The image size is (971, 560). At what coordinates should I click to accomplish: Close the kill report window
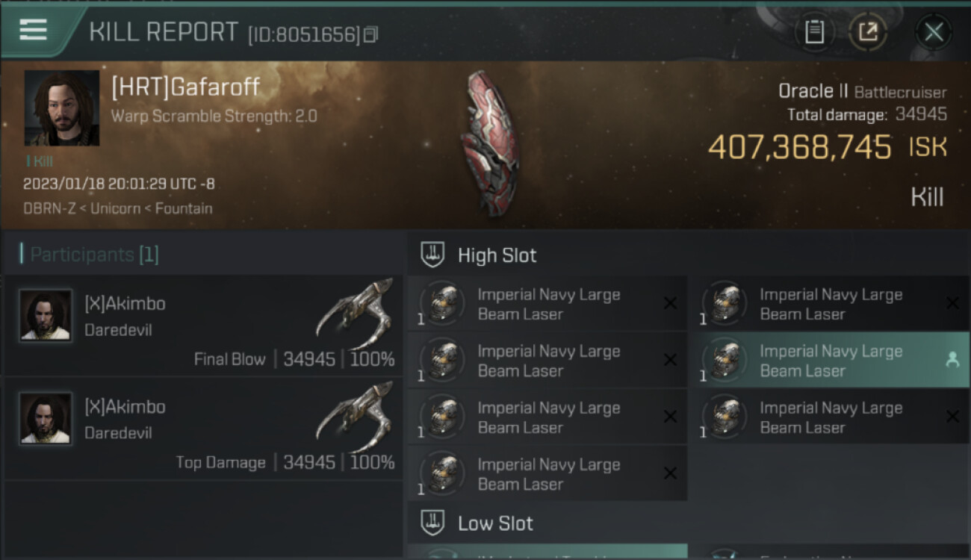[933, 32]
